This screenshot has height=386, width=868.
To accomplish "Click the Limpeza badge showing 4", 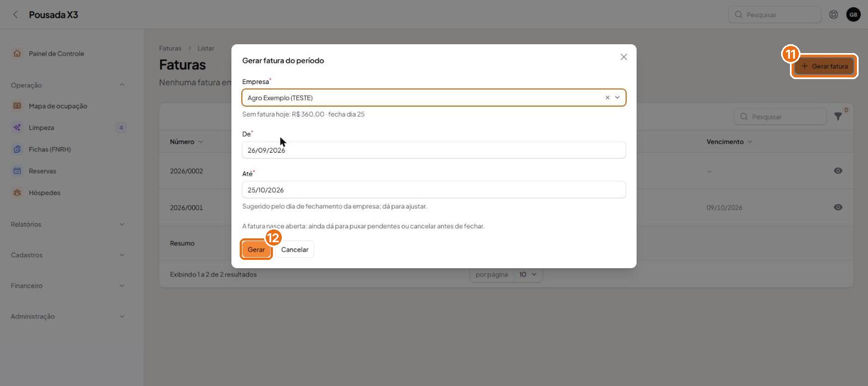I will tap(121, 128).
